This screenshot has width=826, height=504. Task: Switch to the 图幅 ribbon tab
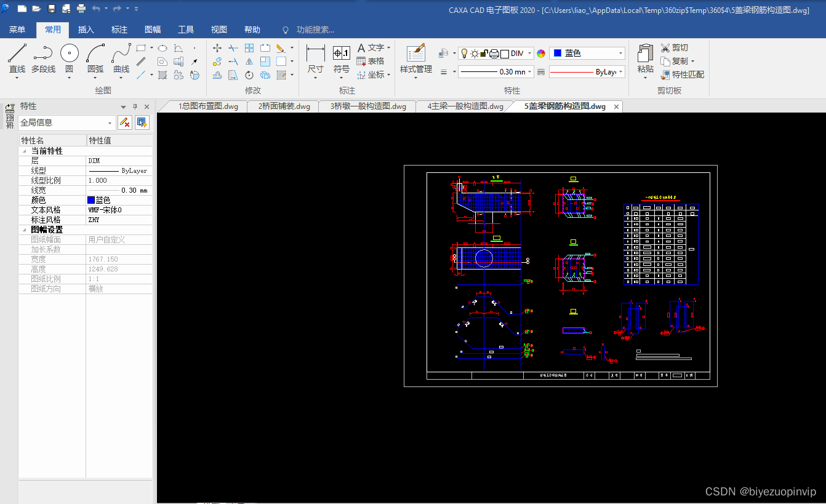(x=153, y=30)
